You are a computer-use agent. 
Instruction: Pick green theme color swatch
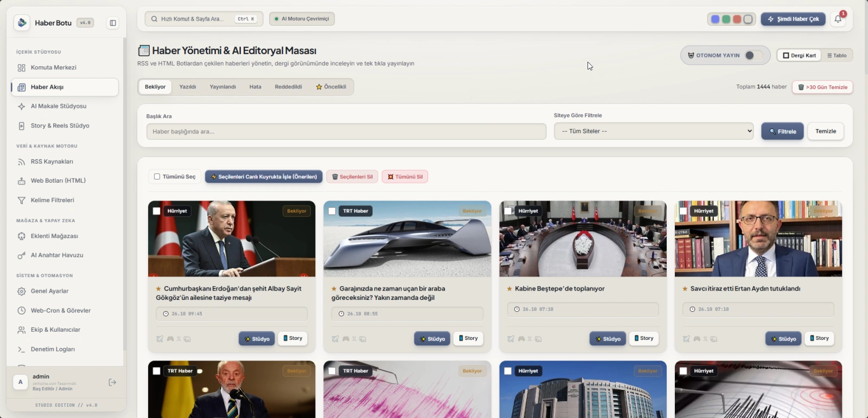(x=726, y=20)
